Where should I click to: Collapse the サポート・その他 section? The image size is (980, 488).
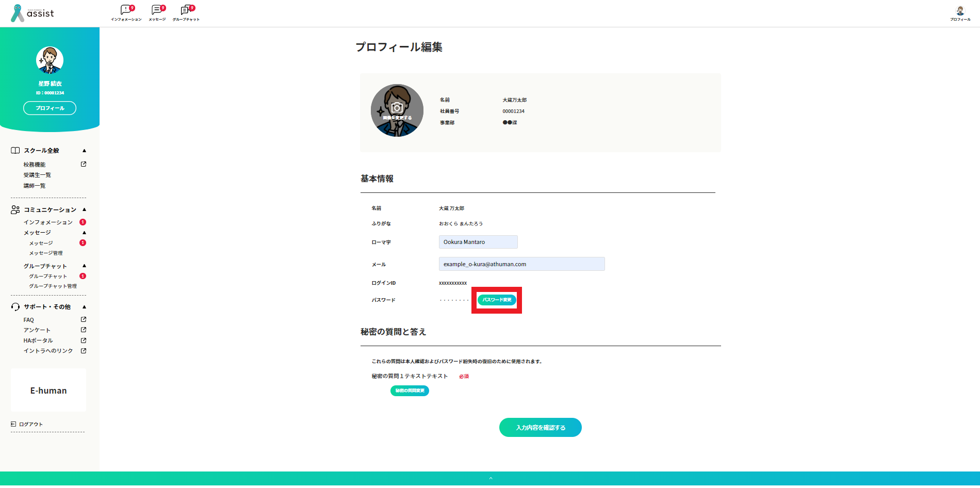pos(84,307)
